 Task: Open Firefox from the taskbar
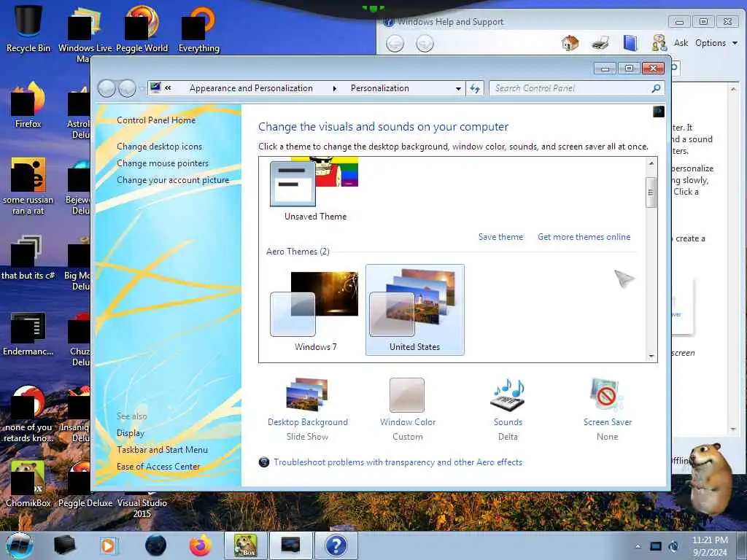point(201,545)
